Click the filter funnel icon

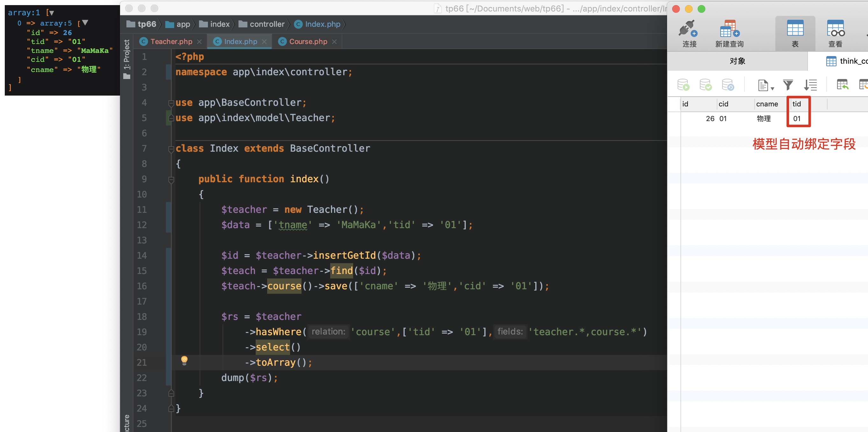(x=788, y=85)
